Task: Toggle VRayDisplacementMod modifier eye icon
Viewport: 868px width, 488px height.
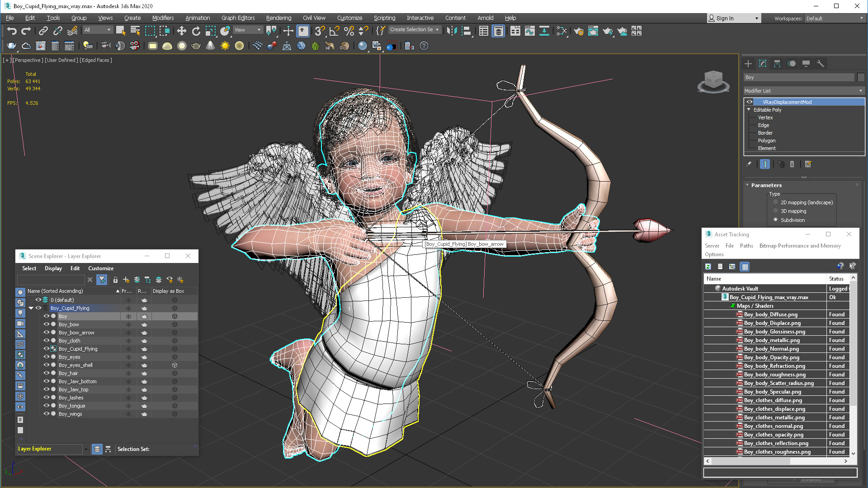Action: pos(750,102)
